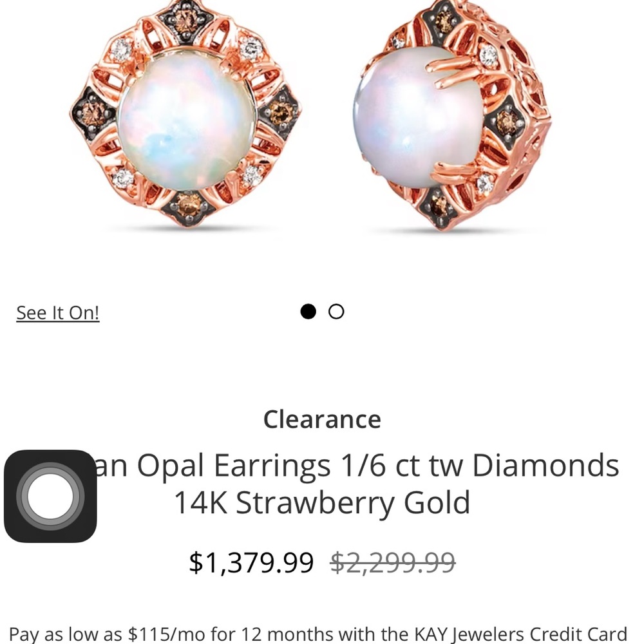
Task: Tap the KAY Jewelers Credit Card text
Action: point(520,634)
